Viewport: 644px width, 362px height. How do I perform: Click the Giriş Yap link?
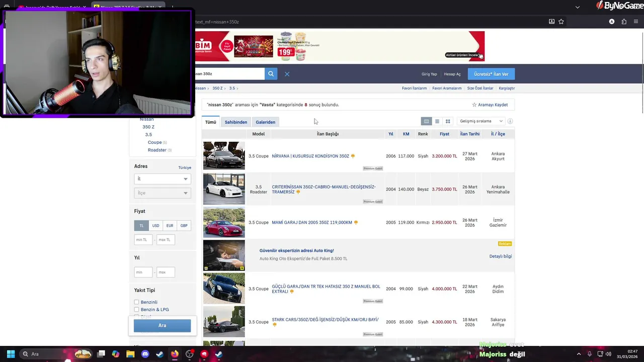coord(429,74)
